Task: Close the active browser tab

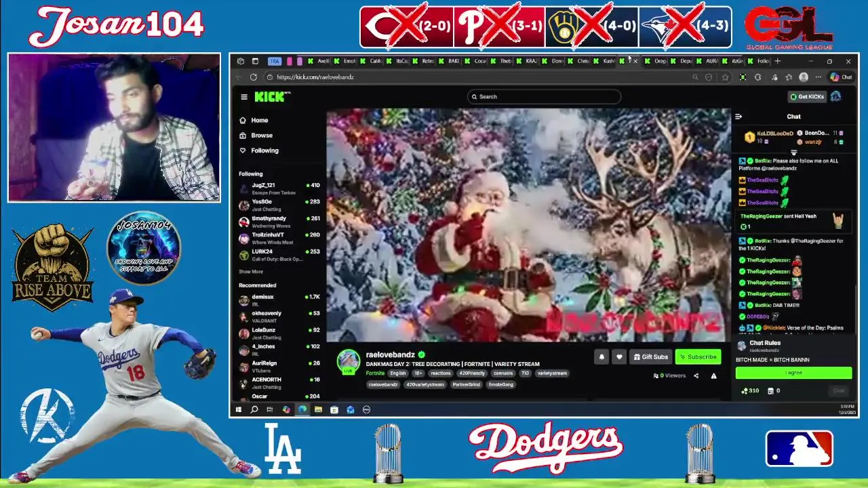Action: pyautogui.click(x=635, y=61)
